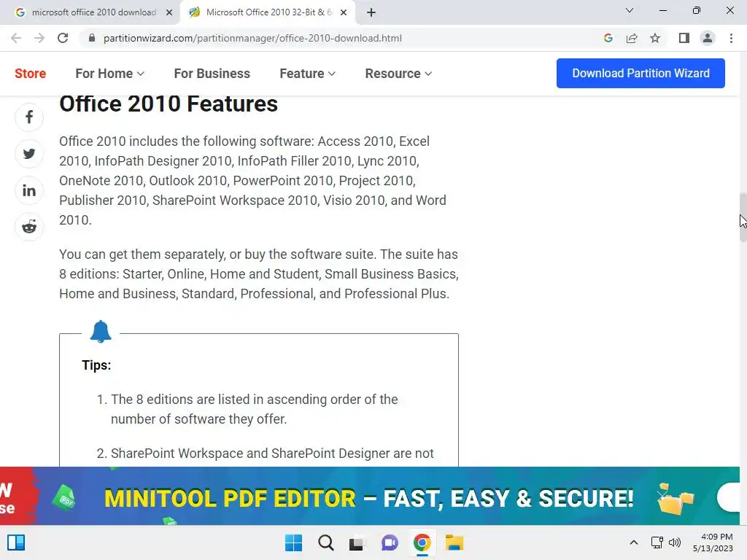Show hidden system tray icons
Image resolution: width=747 pixels, height=560 pixels.
pos(634,542)
